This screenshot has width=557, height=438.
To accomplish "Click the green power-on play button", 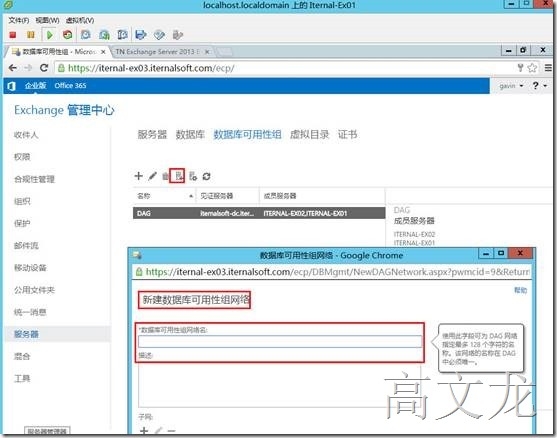I will [50, 35].
